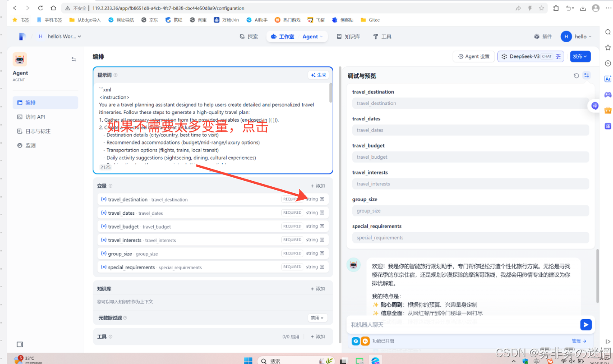Expand the Agent app switcher dropdown
Image resolution: width=613 pixels, height=364 pixels.
tap(313, 37)
